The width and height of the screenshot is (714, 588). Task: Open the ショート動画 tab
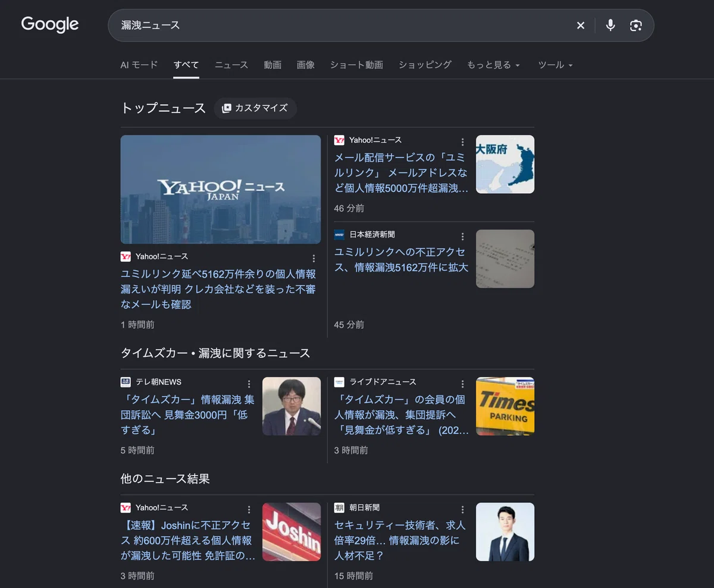(x=356, y=65)
